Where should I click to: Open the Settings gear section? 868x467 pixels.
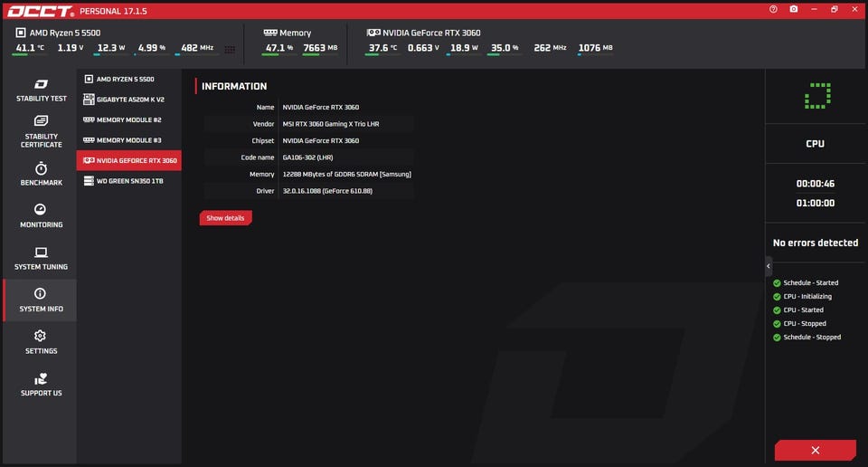[x=41, y=342]
